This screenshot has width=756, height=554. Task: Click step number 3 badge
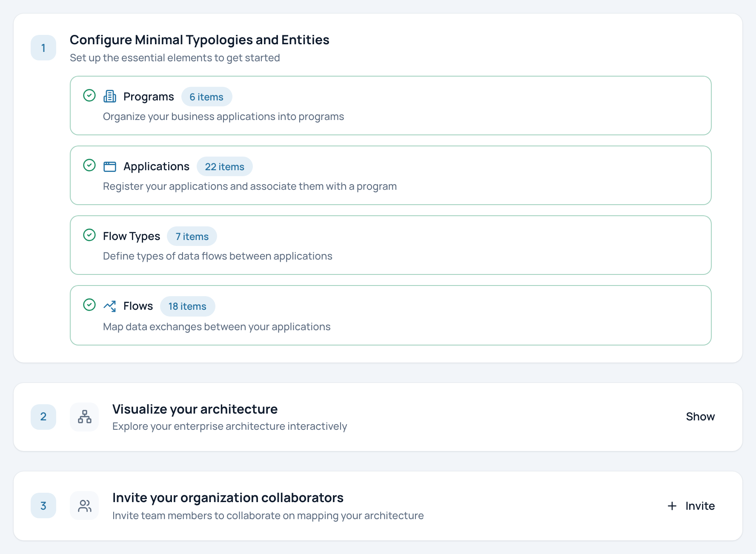[x=43, y=505]
